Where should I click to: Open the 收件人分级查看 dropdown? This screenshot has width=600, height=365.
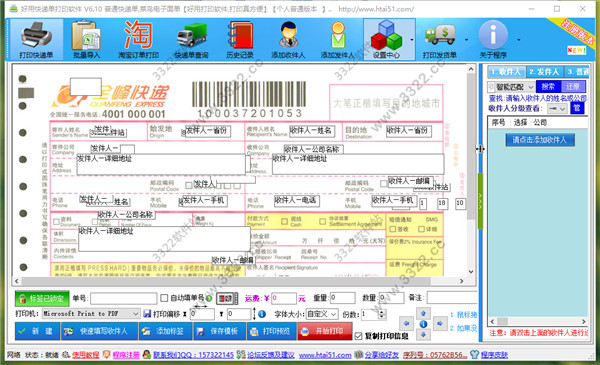562,109
